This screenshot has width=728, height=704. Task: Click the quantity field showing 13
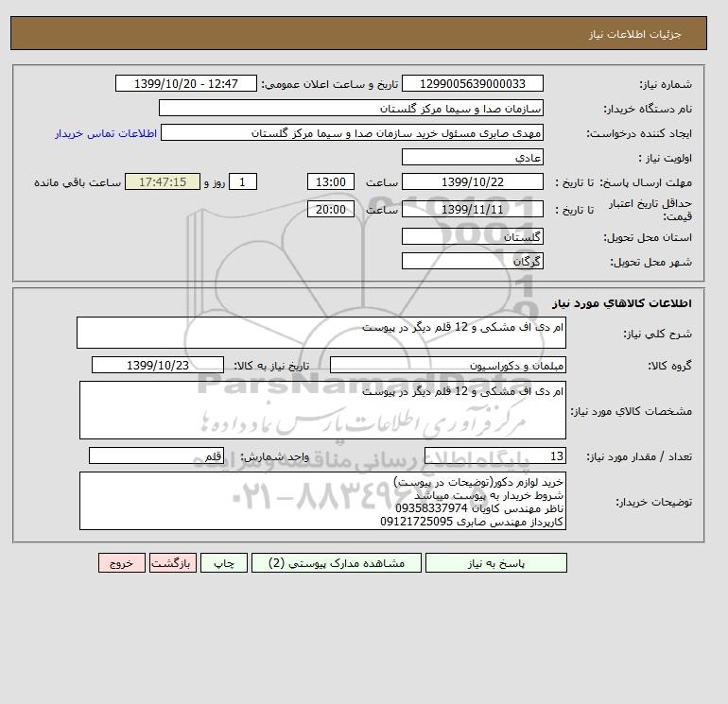[494, 455]
